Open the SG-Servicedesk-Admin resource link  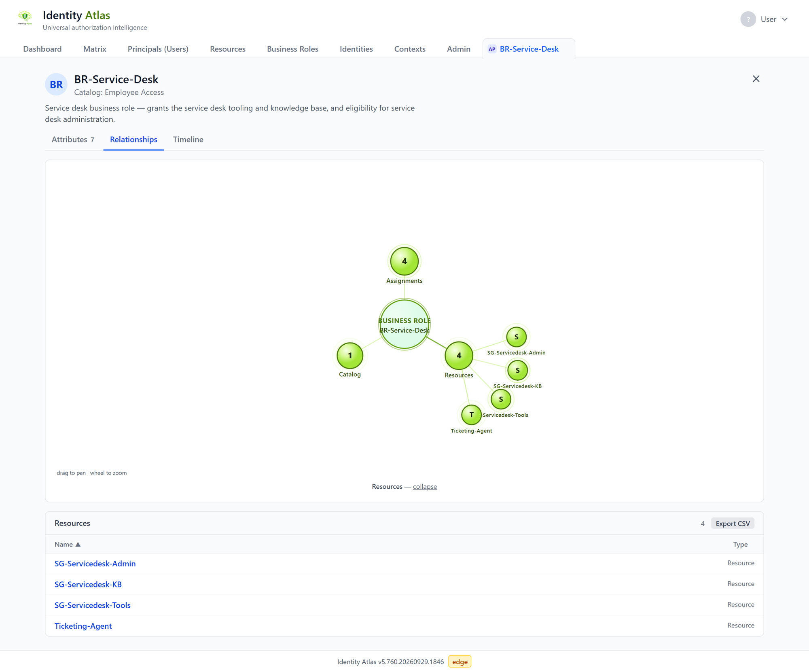coord(95,564)
